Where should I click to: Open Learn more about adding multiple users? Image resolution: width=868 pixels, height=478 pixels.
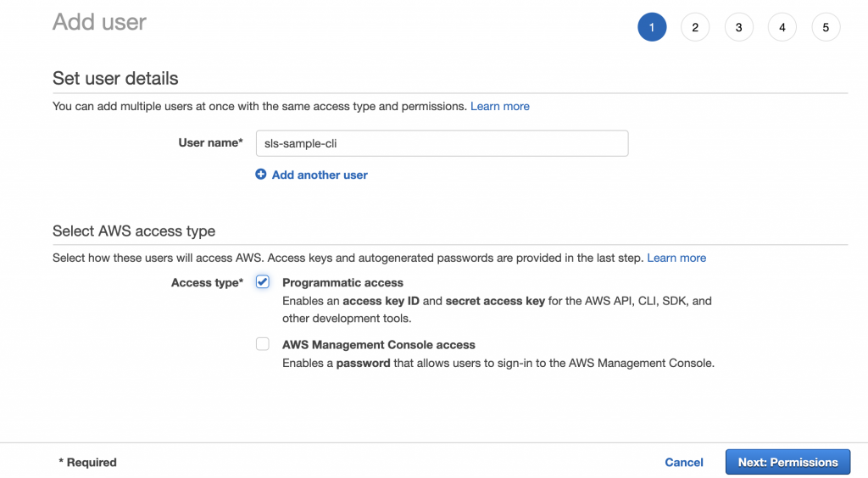tap(500, 106)
